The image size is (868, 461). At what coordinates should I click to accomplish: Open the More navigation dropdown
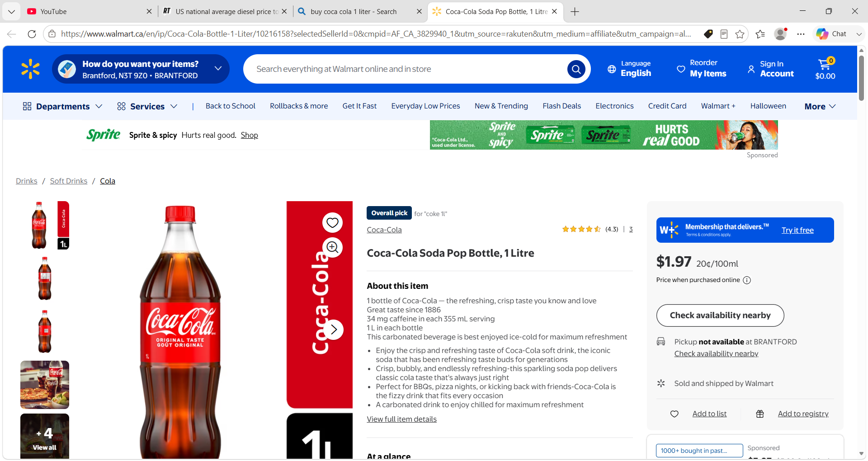coord(820,106)
